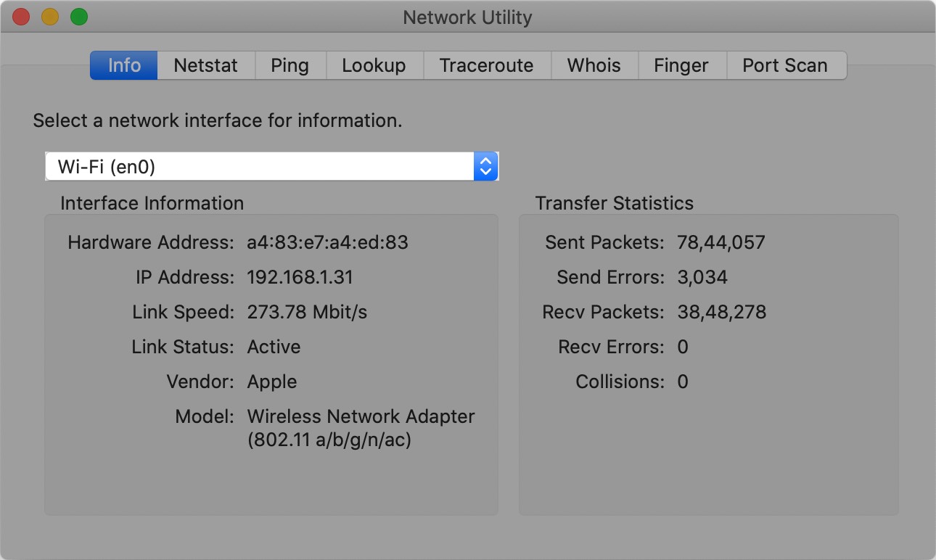Click the Interface Information panel heading
Screen dimensions: 936x560
152,204
